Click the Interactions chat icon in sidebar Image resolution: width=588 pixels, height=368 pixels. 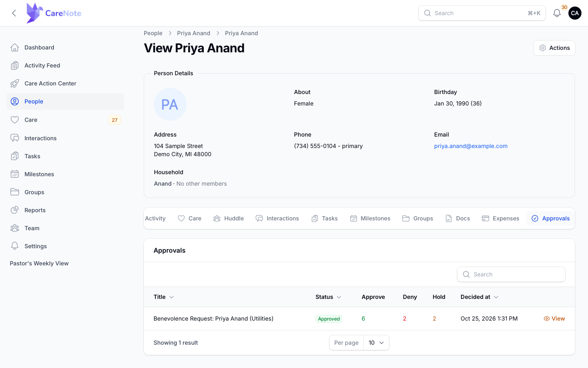coord(15,138)
